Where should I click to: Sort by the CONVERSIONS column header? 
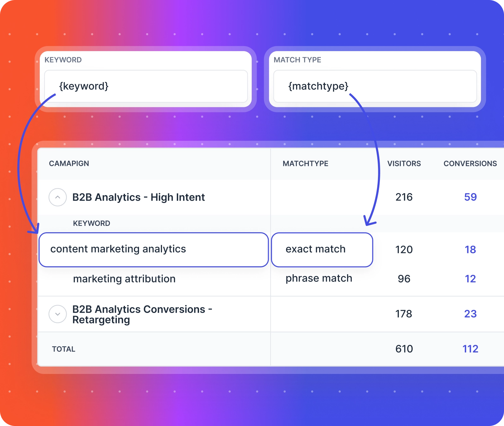point(470,163)
